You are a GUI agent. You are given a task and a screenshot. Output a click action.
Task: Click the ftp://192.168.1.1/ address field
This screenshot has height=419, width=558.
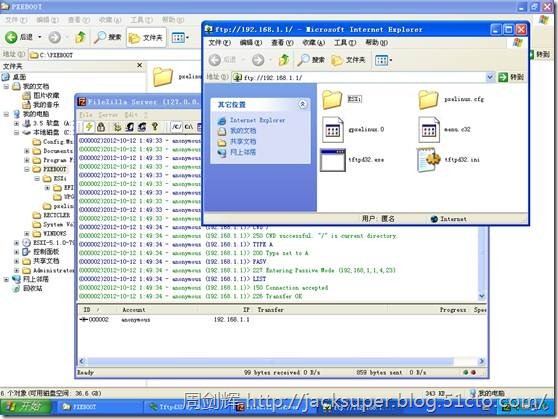[x=359, y=77]
